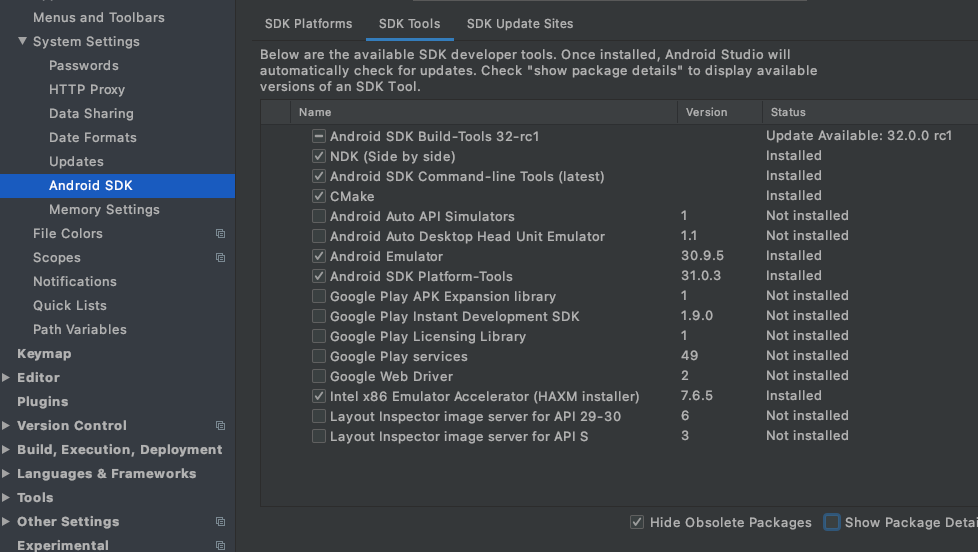The height and width of the screenshot is (552, 978).
Task: Click version '49' of Google Play services
Action: (x=689, y=355)
